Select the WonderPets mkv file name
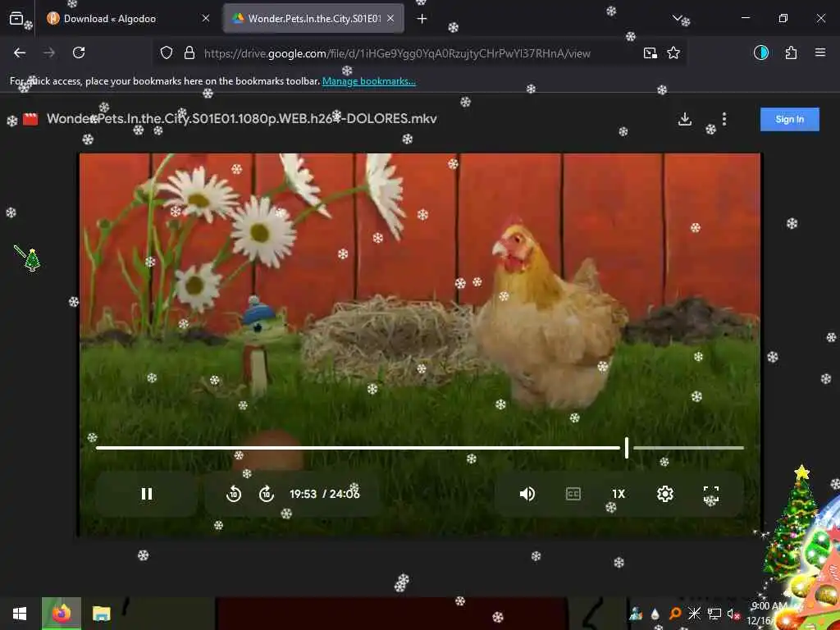Image resolution: width=840 pixels, height=630 pixels. [242, 118]
